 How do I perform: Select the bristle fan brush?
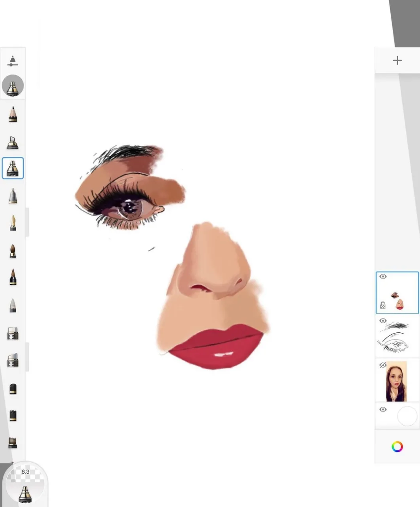point(13,442)
